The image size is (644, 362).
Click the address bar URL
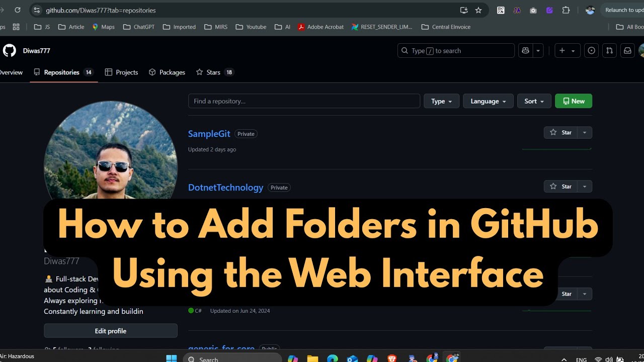click(101, 10)
